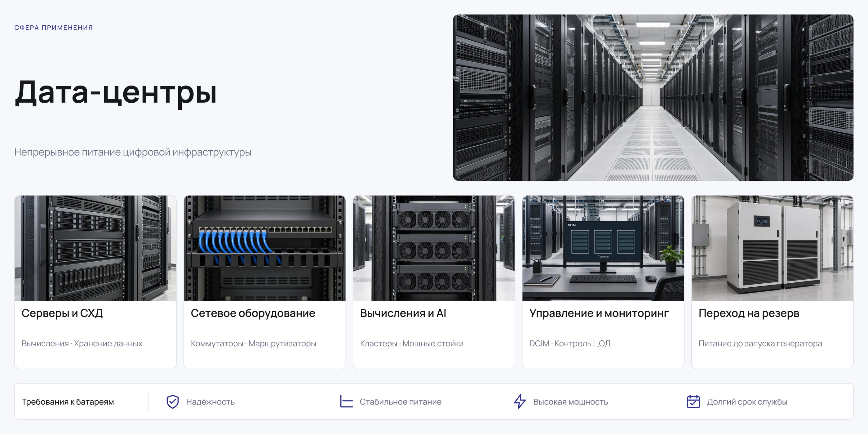Open the large data center corridor photo
Screen dimensions: 868x434
pyautogui.click(x=653, y=98)
